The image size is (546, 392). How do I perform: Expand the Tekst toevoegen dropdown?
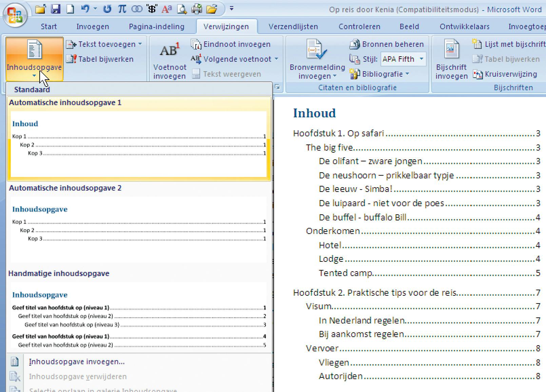click(x=140, y=44)
